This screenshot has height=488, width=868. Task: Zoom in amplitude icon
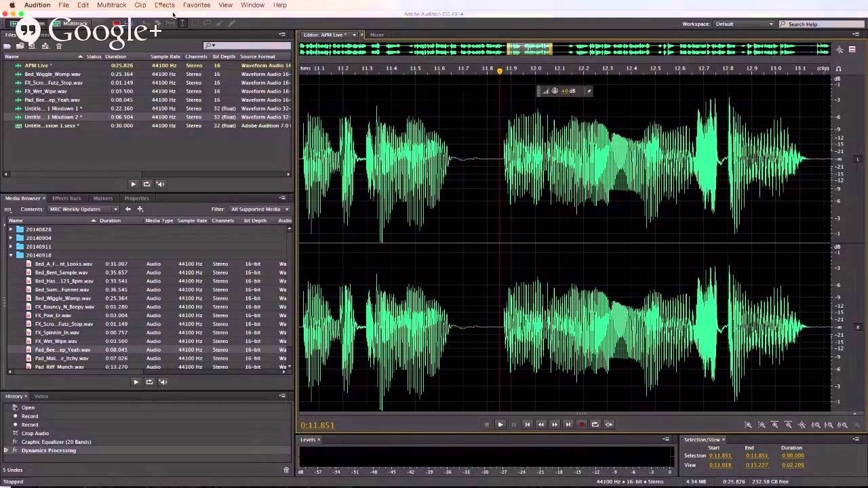pyautogui.click(x=749, y=425)
